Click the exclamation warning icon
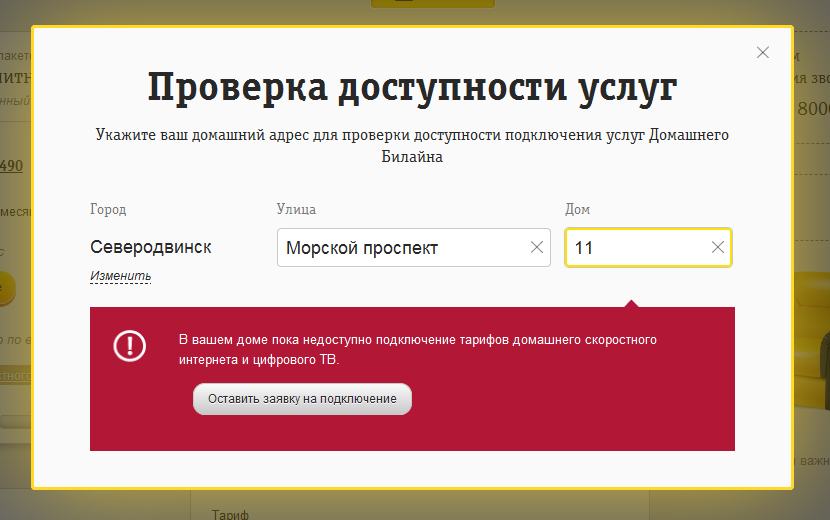830x520 pixels. (x=130, y=345)
